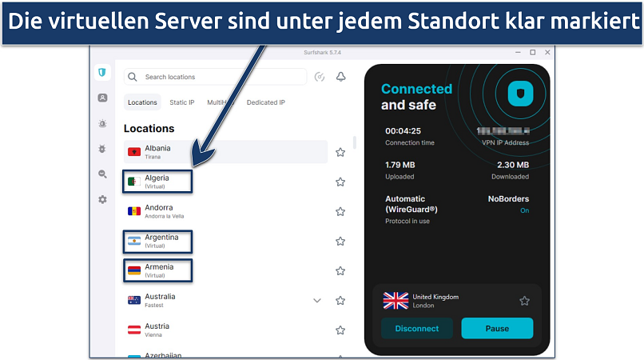Switch to the Static IP tab
The height and width of the screenshot is (360, 644).
182,102
